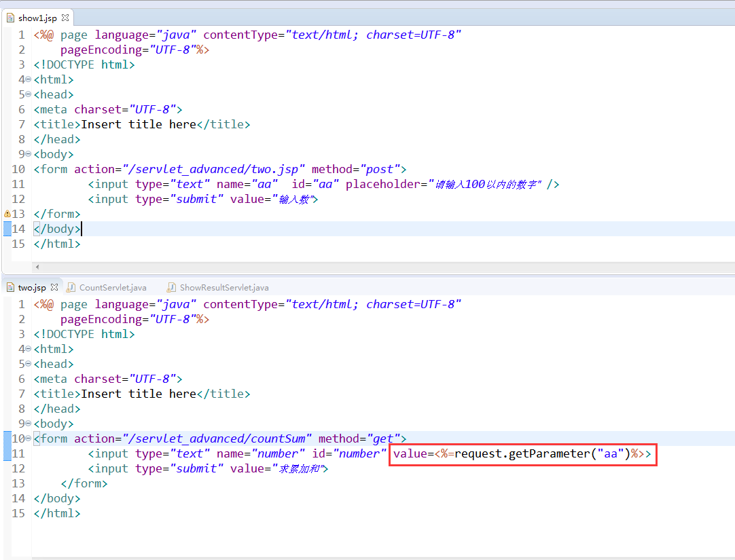Click the warning marker on line 13
The image size is (735, 560).
(7, 214)
